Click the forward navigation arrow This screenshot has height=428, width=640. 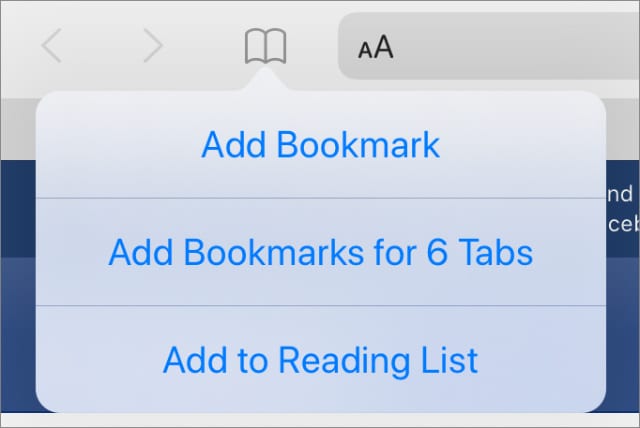pyautogui.click(x=153, y=45)
